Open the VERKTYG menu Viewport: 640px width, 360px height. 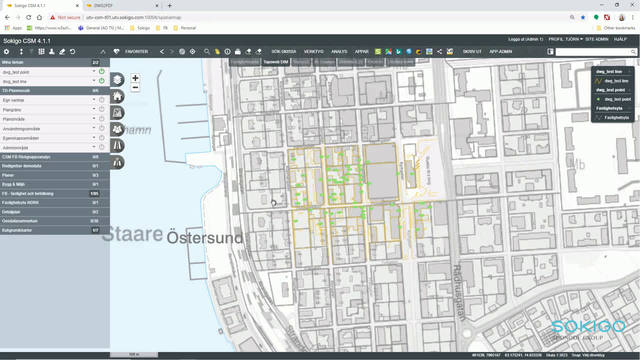[x=313, y=52]
